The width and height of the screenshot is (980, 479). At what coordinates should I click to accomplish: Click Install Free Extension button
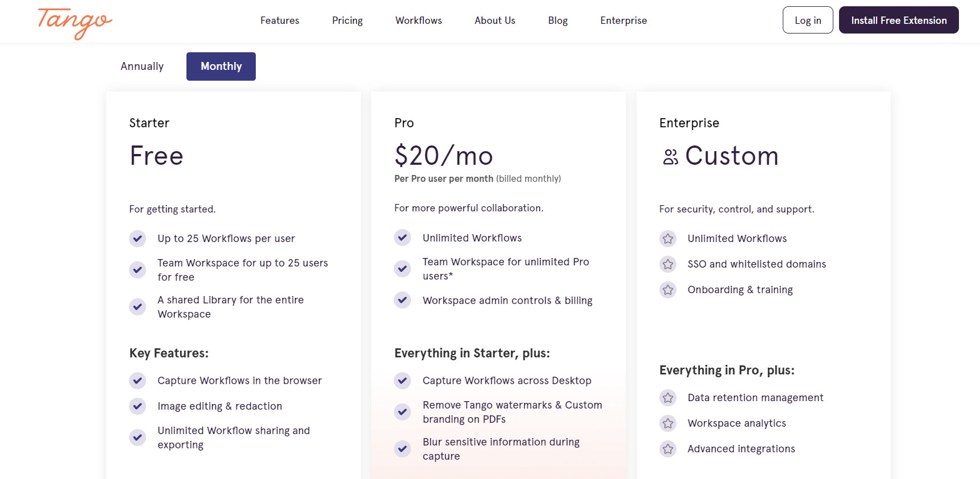[x=899, y=20]
